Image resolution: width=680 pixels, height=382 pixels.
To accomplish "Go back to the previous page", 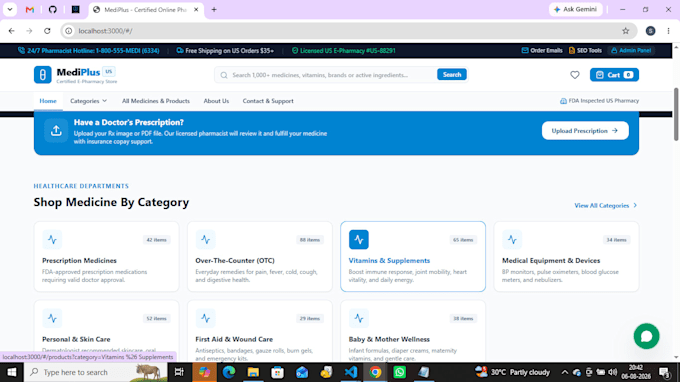I will [x=12, y=31].
